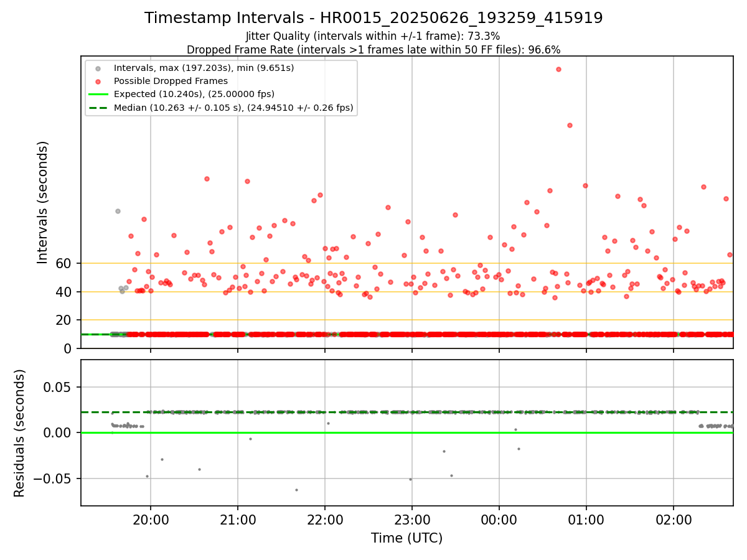Image resolution: width=747 pixels, height=560 pixels.
Task: Click the Time (UTC) x-axis label
Action: pyautogui.click(x=406, y=538)
